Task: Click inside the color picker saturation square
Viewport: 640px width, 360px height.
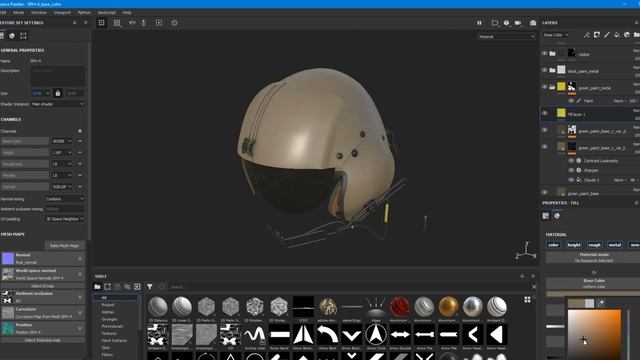Action: (x=594, y=335)
